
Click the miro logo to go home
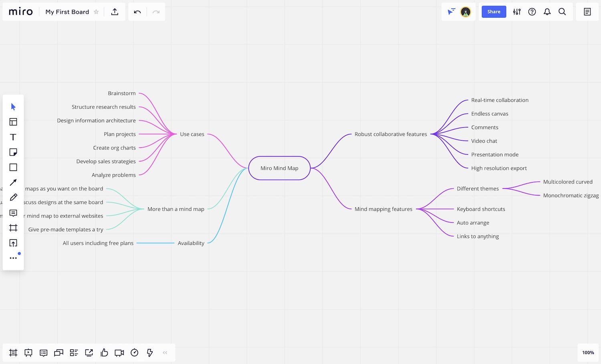(21, 12)
